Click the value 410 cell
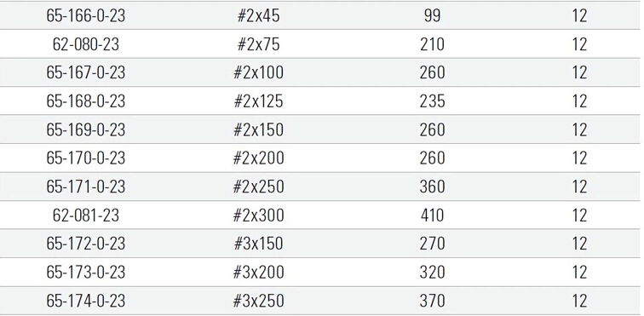Screen dimensions: 644x316 [432, 215]
